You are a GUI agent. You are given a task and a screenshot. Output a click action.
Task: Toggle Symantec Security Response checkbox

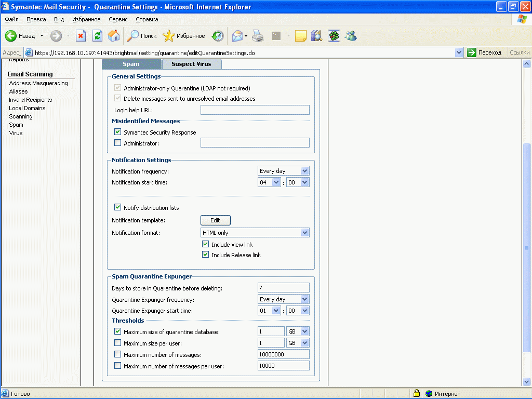click(x=118, y=131)
